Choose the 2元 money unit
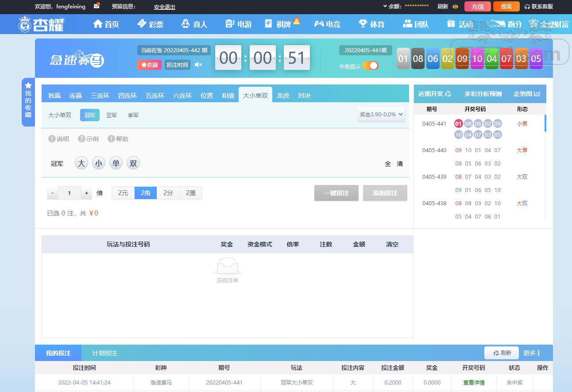Viewport: 572px width, 392px height. 123,193
